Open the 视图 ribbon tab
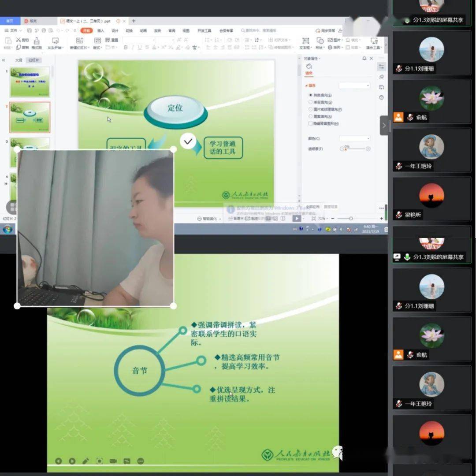Screen dimensions: 476x476 point(186,30)
